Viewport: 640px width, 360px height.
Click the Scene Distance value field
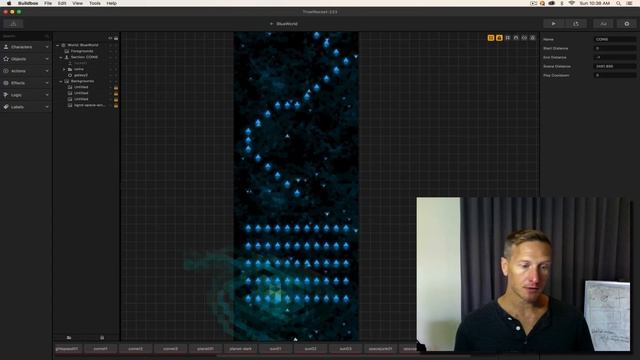[615, 66]
